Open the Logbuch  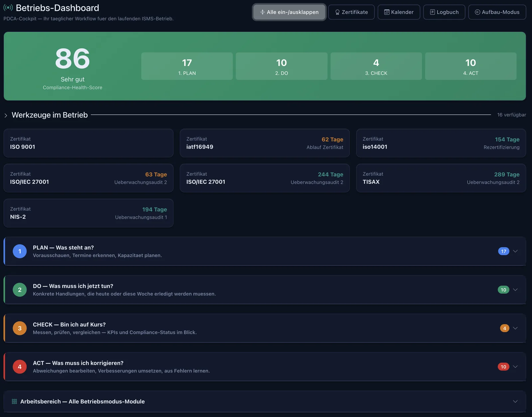(x=444, y=12)
